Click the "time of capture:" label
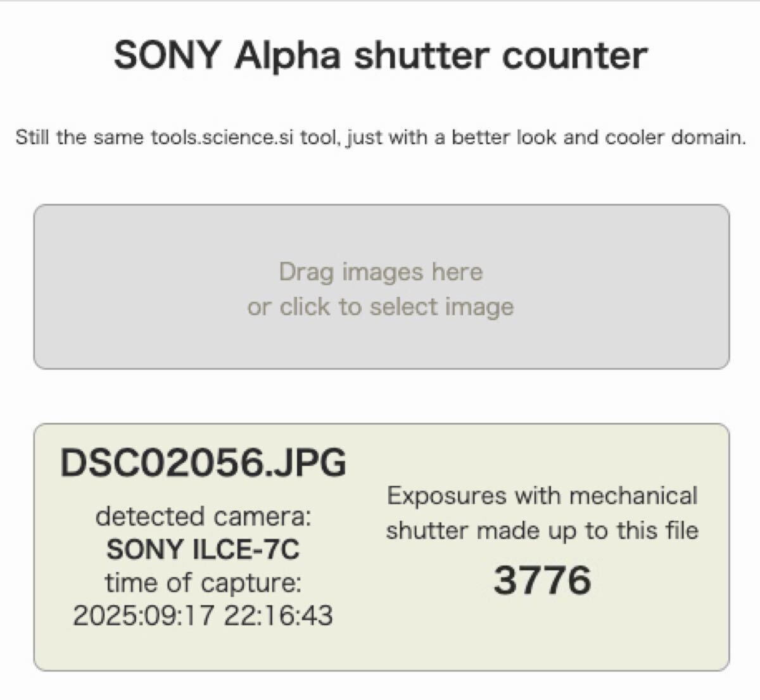Image resolution: width=760 pixels, height=700 pixels. [x=203, y=582]
